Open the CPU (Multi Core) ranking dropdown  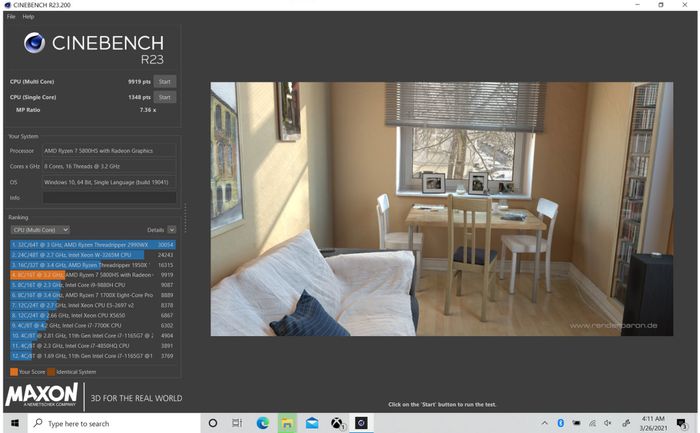(x=40, y=230)
